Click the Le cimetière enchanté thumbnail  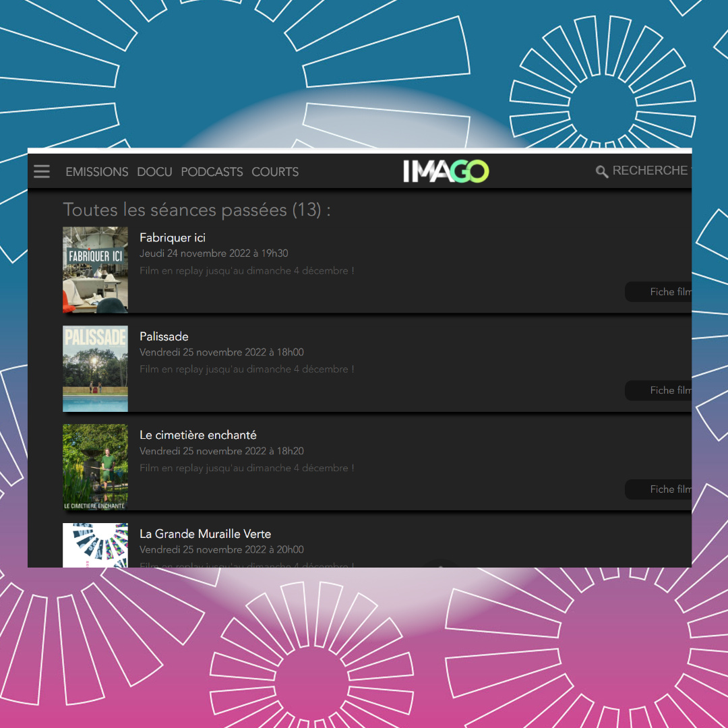pyautogui.click(x=95, y=467)
